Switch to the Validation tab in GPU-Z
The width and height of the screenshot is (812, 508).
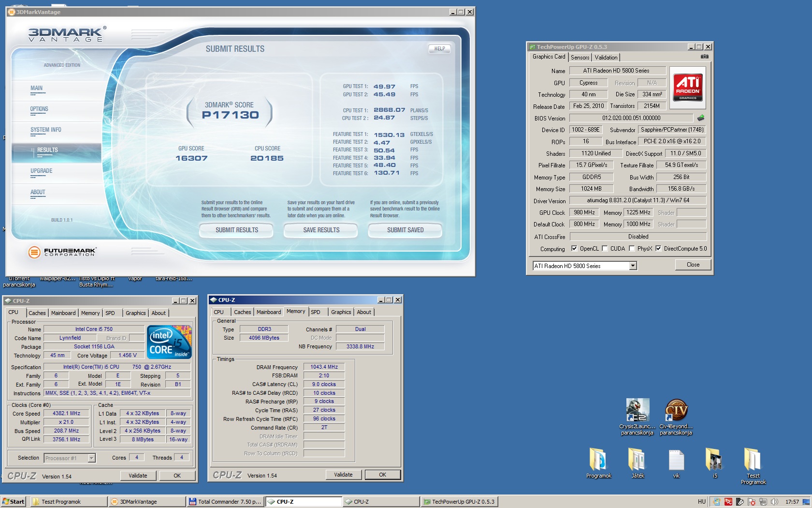606,57
